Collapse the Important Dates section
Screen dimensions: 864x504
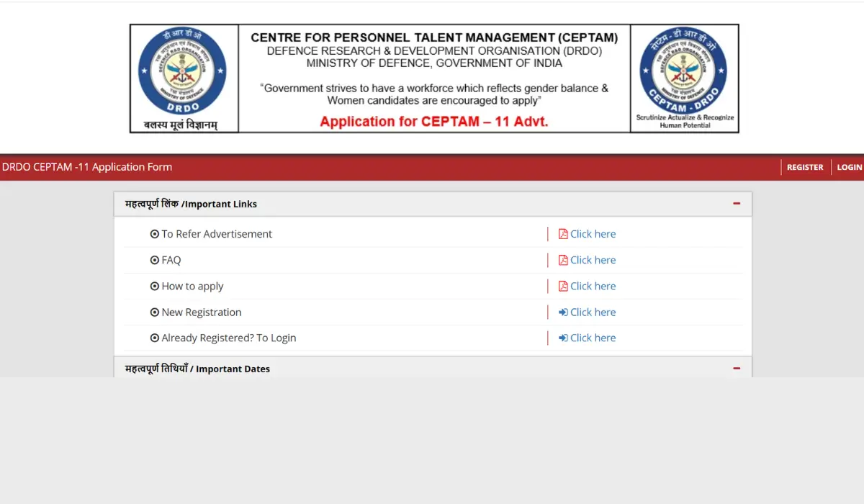[737, 368]
